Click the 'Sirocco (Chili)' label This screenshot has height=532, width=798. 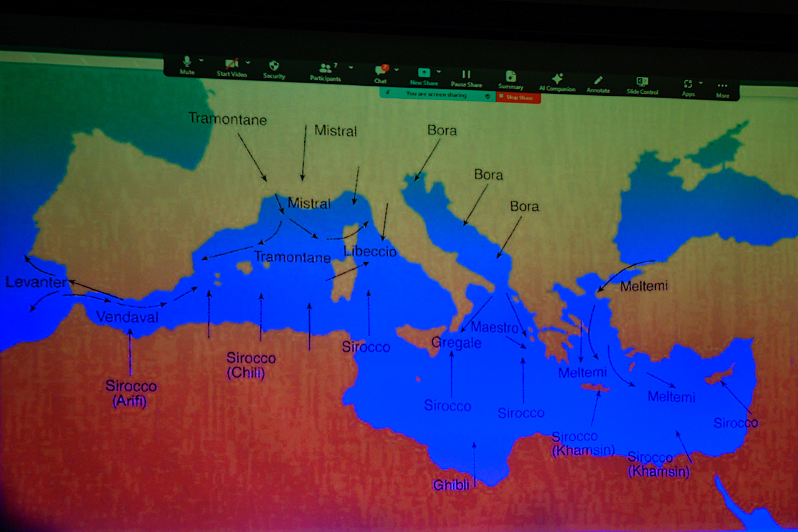click(251, 366)
